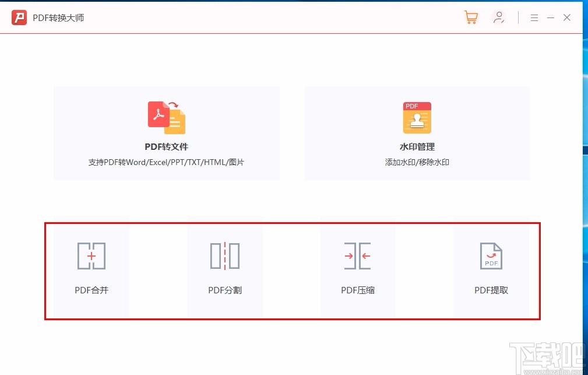The height and width of the screenshot is (375, 588).
Task: Open the 水印管理 card title
Action: (x=417, y=147)
